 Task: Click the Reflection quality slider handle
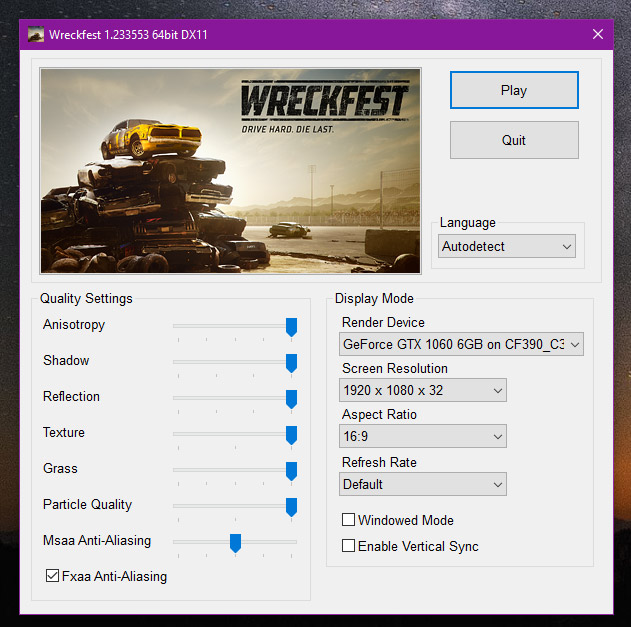[291, 399]
